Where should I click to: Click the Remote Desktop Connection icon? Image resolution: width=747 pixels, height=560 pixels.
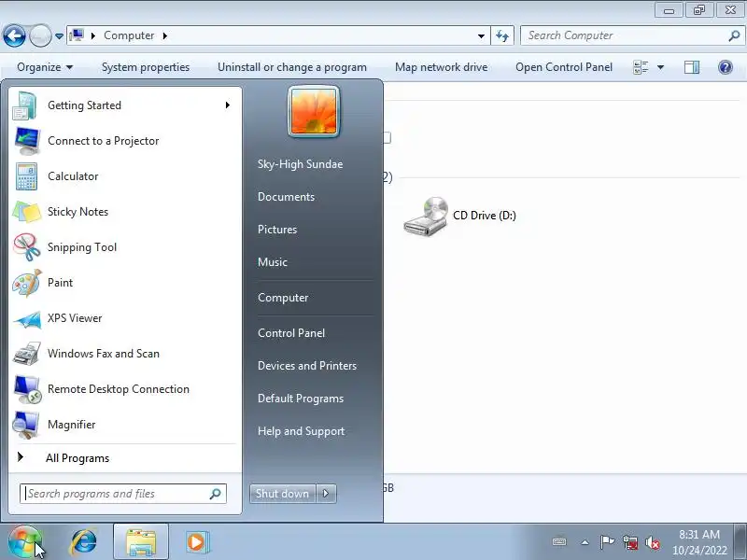pos(27,389)
